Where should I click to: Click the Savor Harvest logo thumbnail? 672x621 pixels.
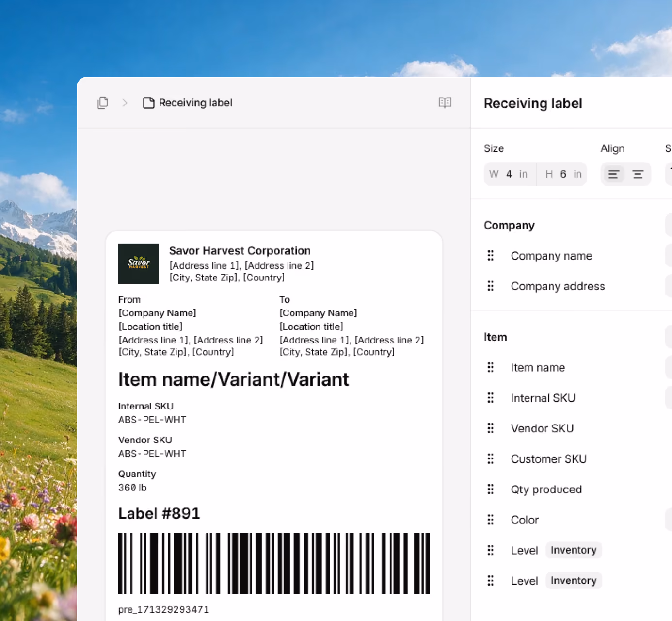[139, 264]
